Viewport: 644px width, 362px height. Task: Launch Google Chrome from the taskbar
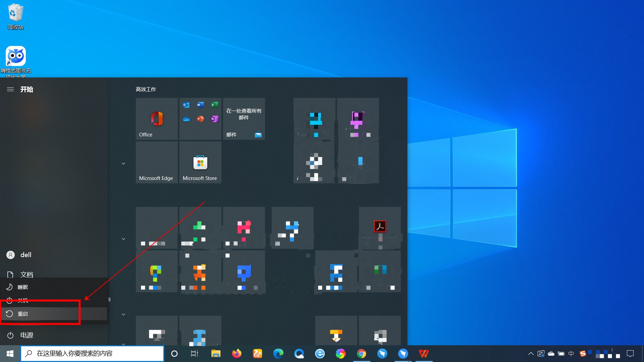(361, 354)
